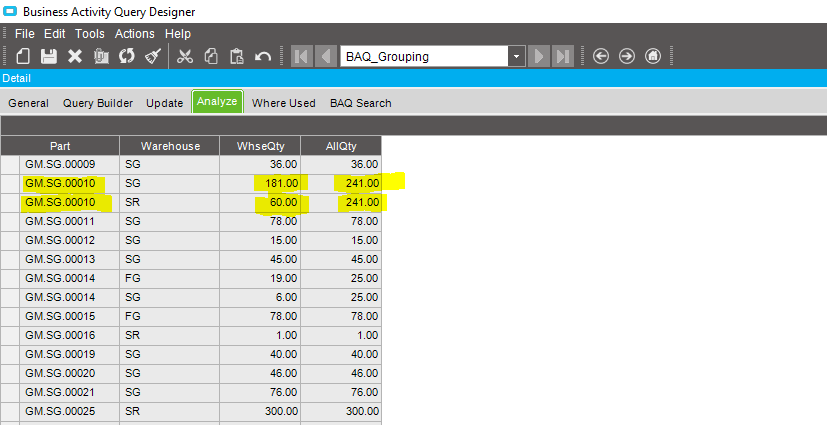Viewport: 827px width, 425px height.
Task: Click WhseQty 181.00 cell
Action: tap(261, 183)
